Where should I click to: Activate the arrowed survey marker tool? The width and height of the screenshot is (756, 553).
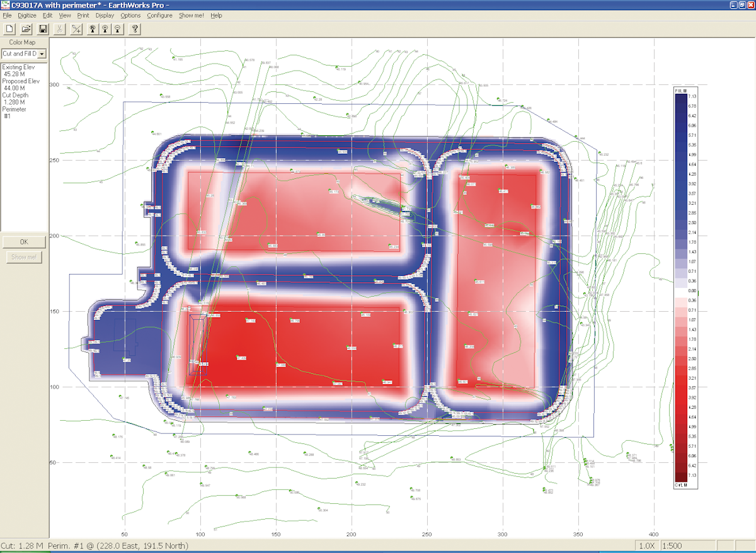[x=93, y=28]
